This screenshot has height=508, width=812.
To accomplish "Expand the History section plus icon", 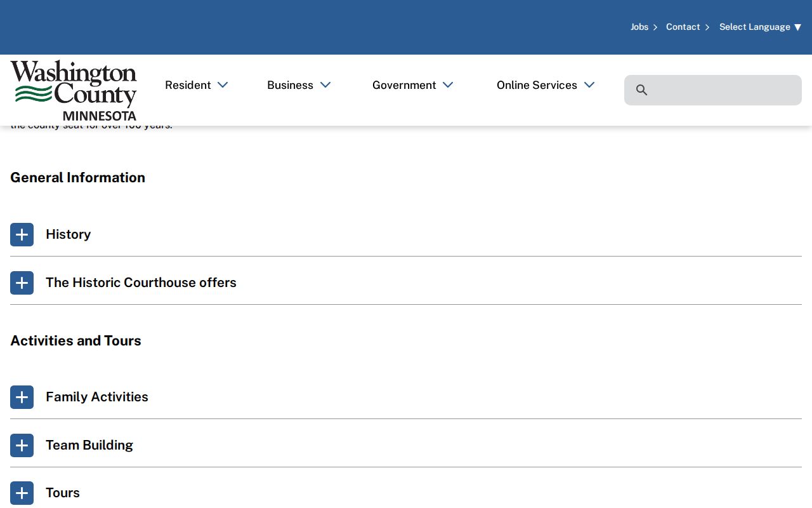I will point(22,234).
